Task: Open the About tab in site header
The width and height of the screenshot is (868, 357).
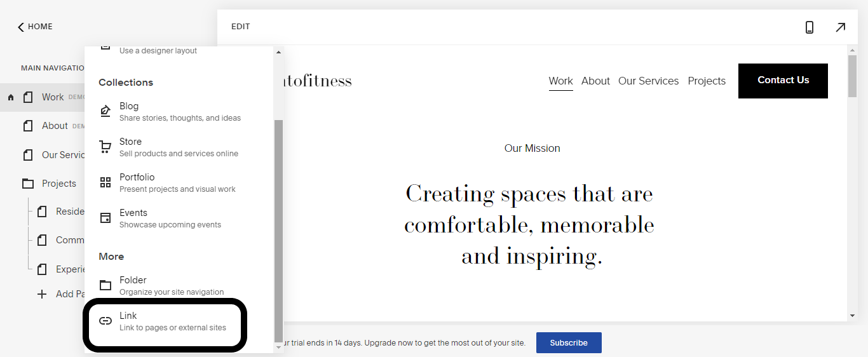Action: tap(595, 81)
